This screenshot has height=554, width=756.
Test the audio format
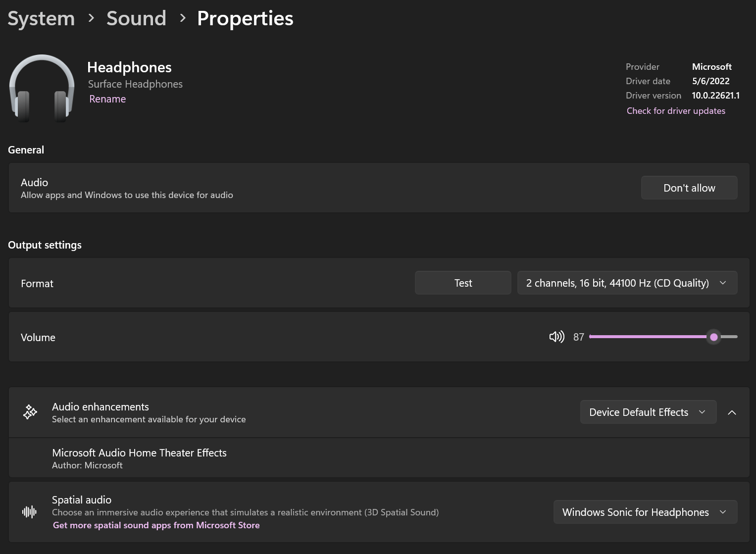463,283
